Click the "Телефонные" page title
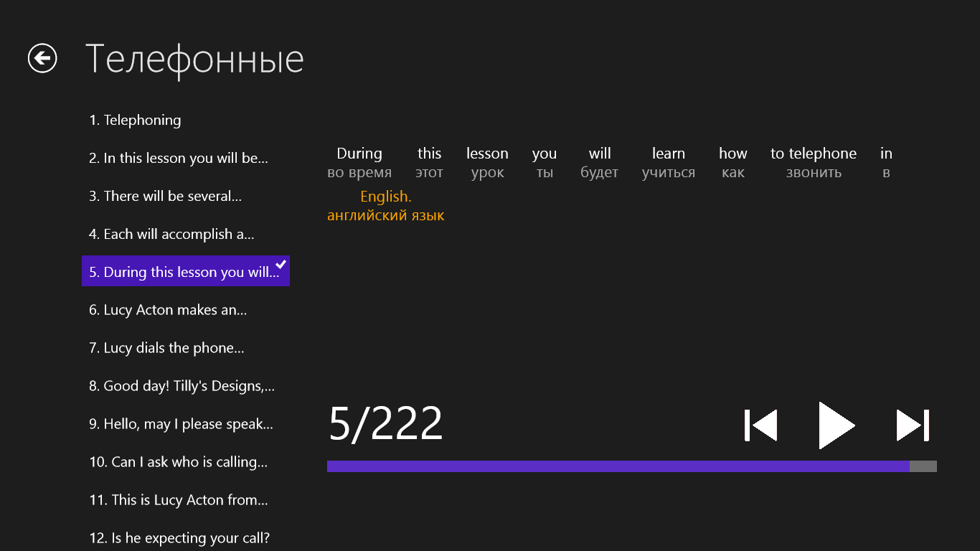 (194, 58)
